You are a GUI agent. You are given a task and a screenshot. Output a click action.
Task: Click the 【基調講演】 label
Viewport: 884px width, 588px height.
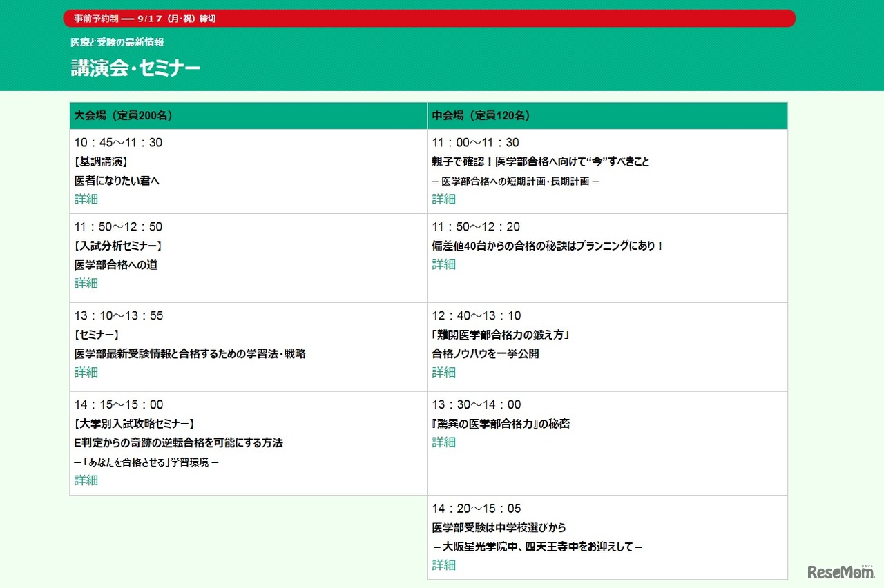(101, 162)
